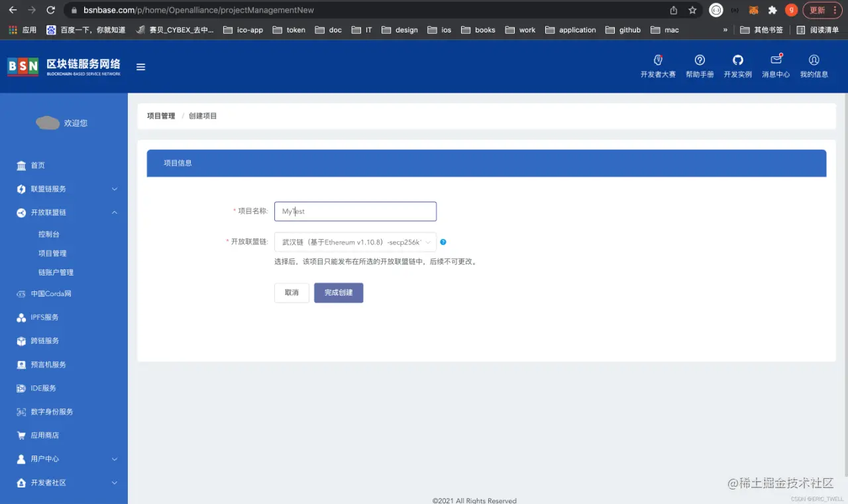Click the Chrome 更新 update button
Screen dimensions: 848x504
821,10
